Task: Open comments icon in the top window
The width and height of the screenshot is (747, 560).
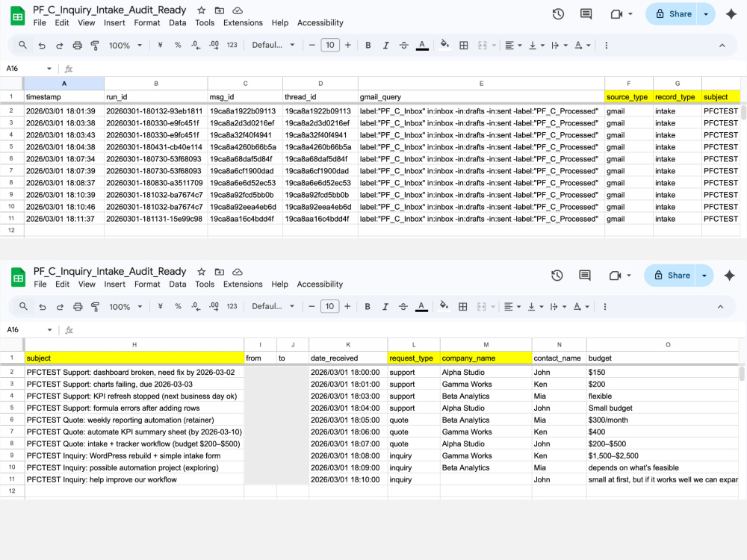Action: coord(586,13)
